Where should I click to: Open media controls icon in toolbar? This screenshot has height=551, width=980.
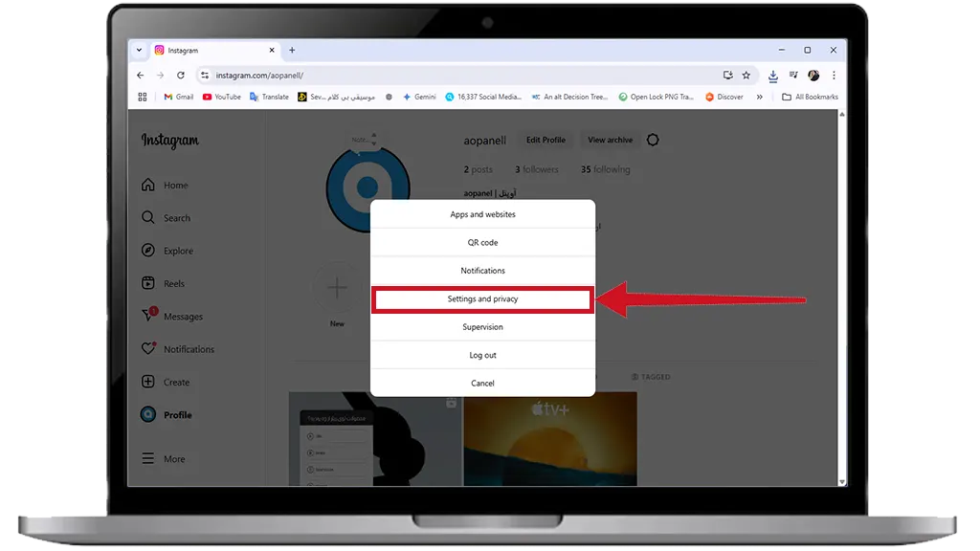[x=793, y=75]
